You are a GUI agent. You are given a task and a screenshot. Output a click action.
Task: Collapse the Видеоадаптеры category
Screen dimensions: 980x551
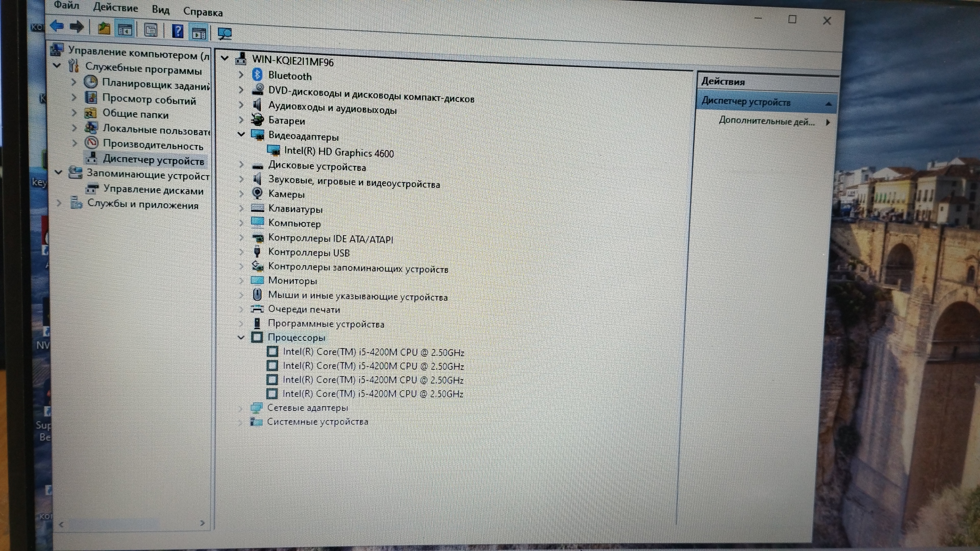241,134
